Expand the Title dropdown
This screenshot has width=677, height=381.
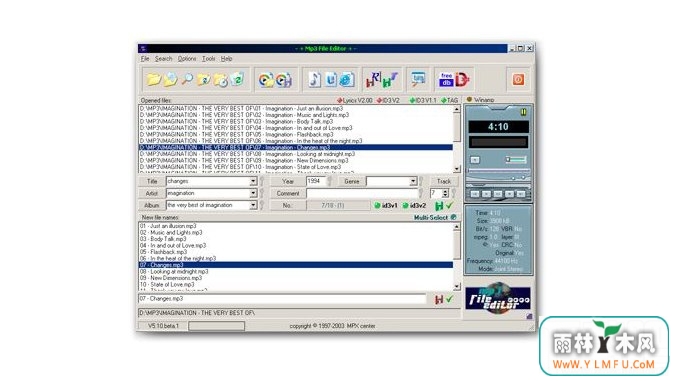[253, 181]
